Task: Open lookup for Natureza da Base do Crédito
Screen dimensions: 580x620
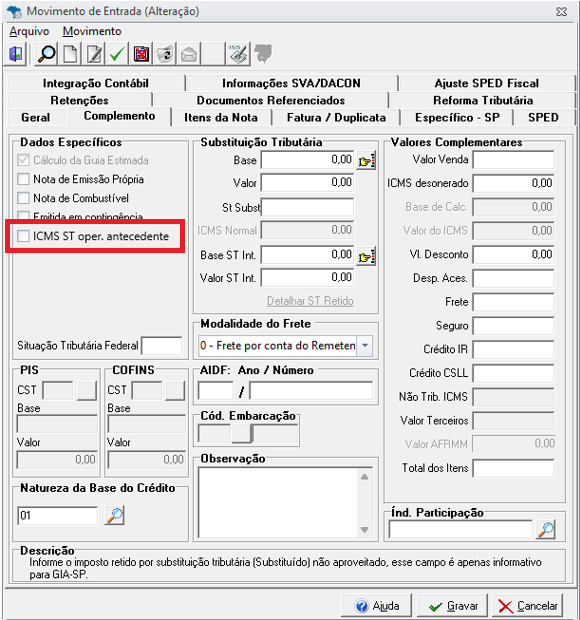Action: click(115, 515)
